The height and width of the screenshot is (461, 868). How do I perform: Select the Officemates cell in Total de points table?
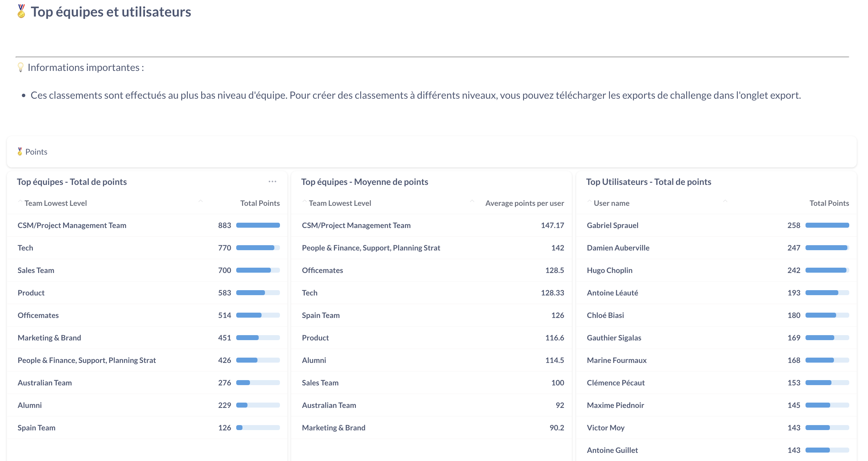coord(38,315)
